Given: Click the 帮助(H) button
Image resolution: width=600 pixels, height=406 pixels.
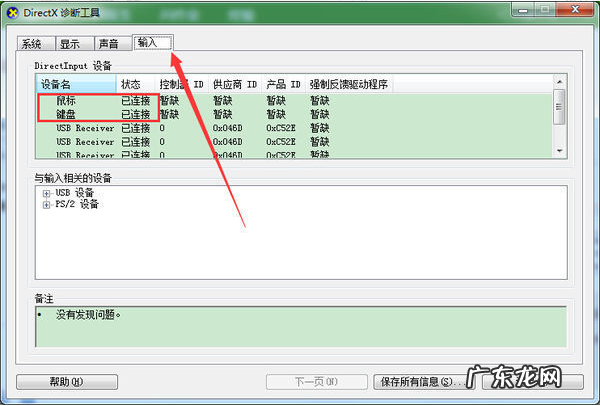Looking at the screenshot, I should (x=67, y=382).
